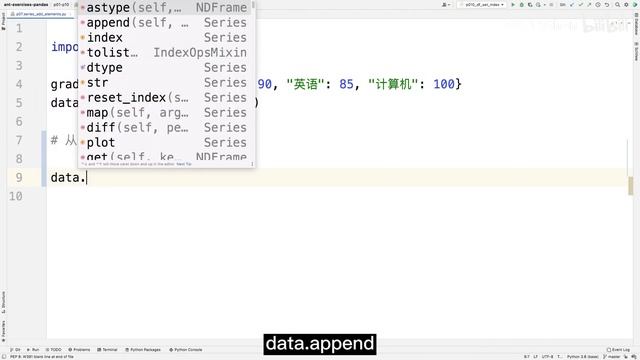
Task: Click line number 4 in gutter
Action: (x=19, y=84)
